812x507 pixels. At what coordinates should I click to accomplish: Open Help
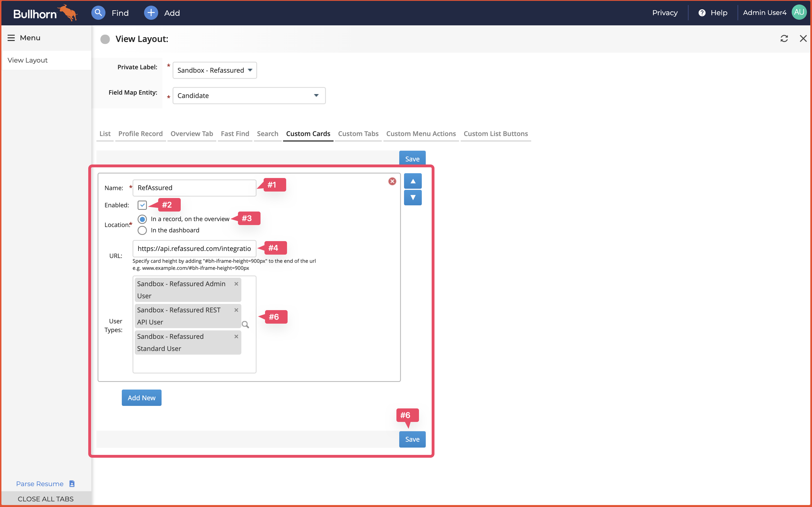coord(713,13)
